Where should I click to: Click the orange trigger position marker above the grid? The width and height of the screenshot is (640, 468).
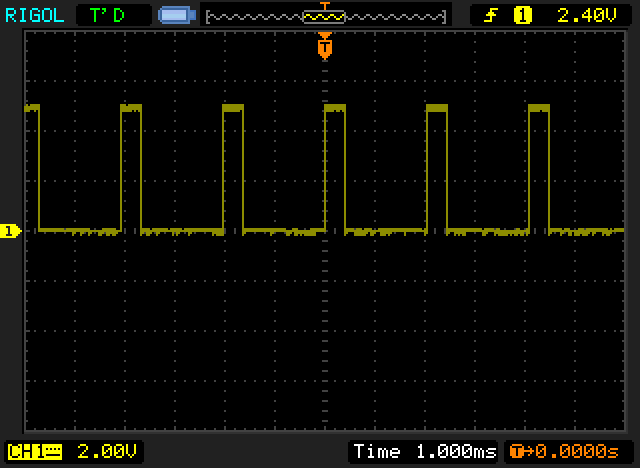(x=324, y=46)
